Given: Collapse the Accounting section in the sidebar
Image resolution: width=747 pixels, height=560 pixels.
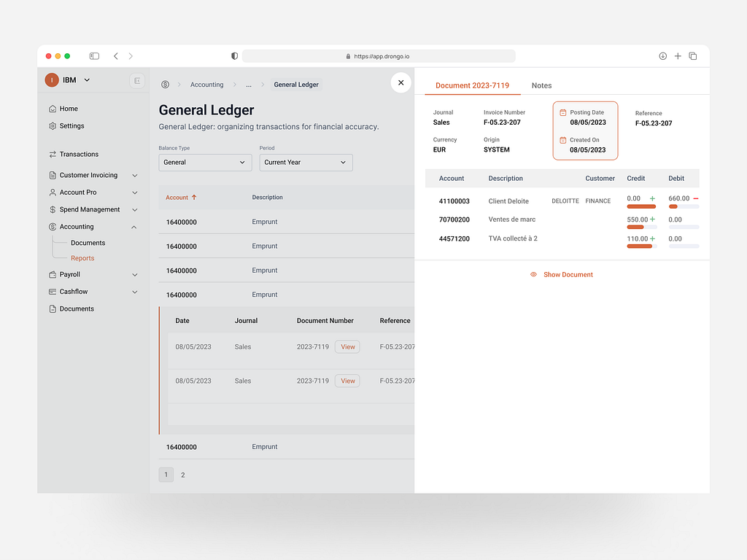Looking at the screenshot, I should click(134, 227).
